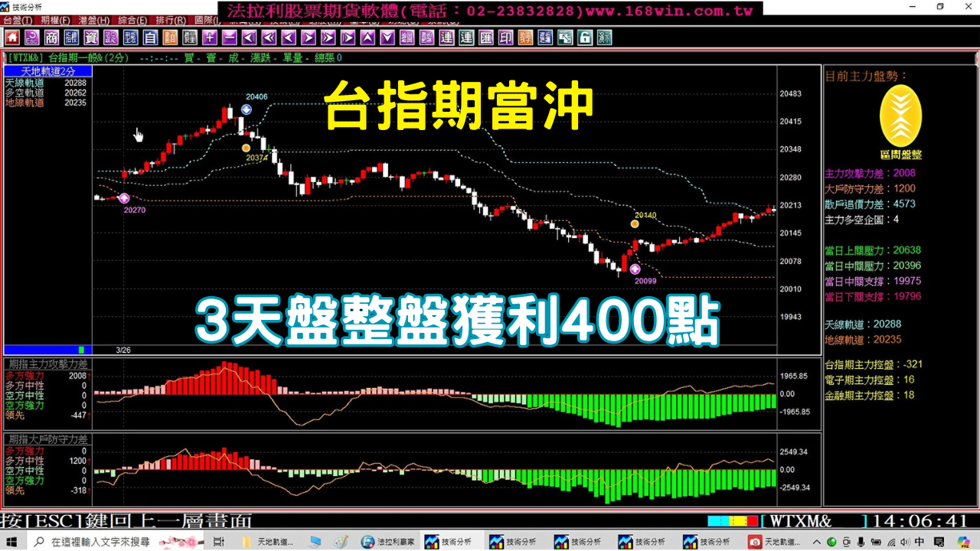Viewport: 980px width, 551px height.
Task: Click the 中 IME indicator in tray
Action: [920, 542]
